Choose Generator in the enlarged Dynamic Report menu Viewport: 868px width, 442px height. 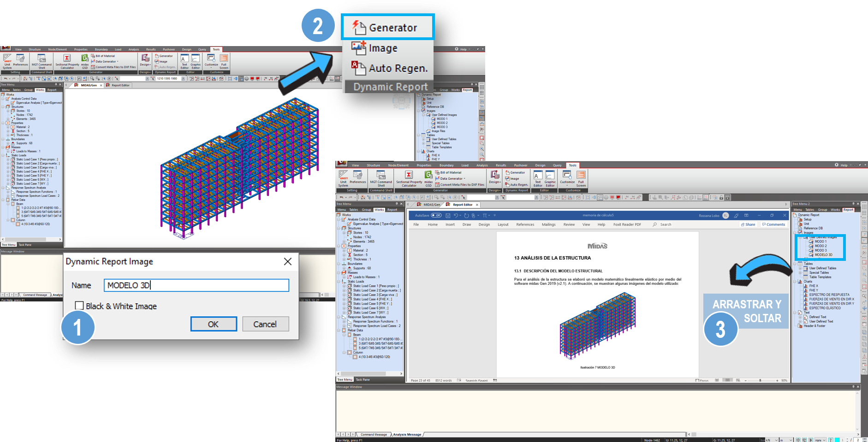coord(387,27)
